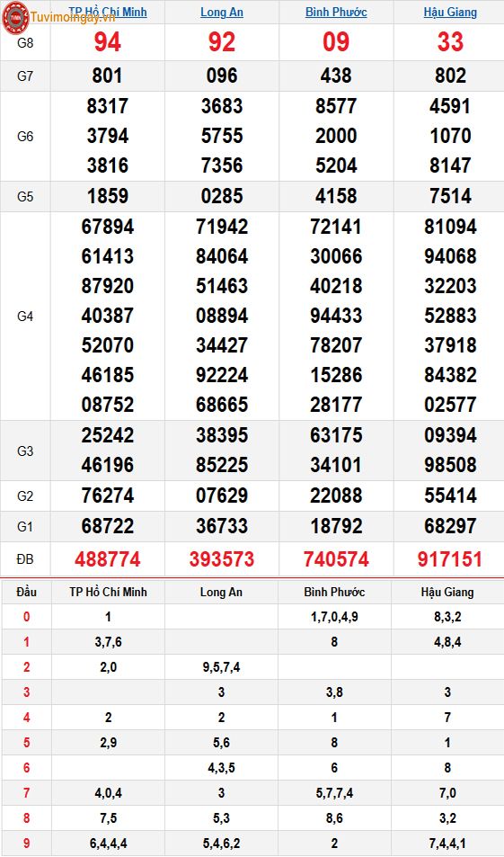This screenshot has width=504, height=857.
Task: Select head digit 0 row label
Action: [x=26, y=617]
